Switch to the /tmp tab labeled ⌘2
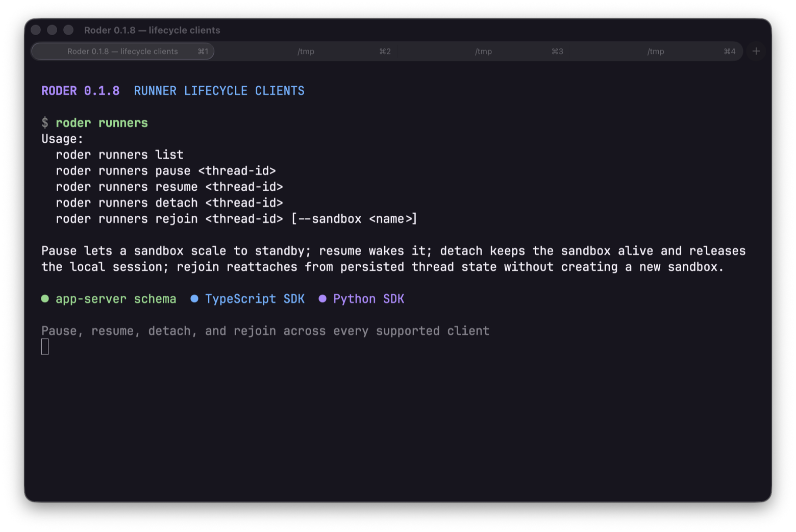The height and width of the screenshot is (532, 796). tap(306, 52)
